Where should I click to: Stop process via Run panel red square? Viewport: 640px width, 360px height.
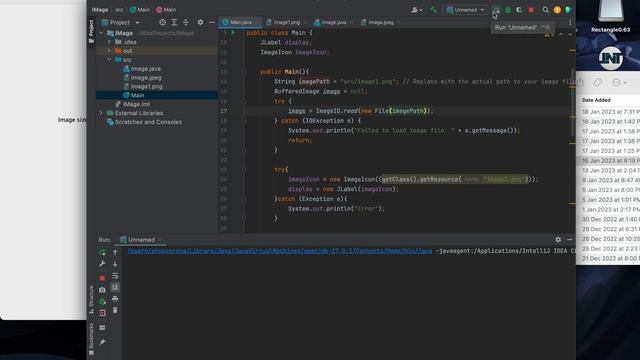tap(102, 278)
